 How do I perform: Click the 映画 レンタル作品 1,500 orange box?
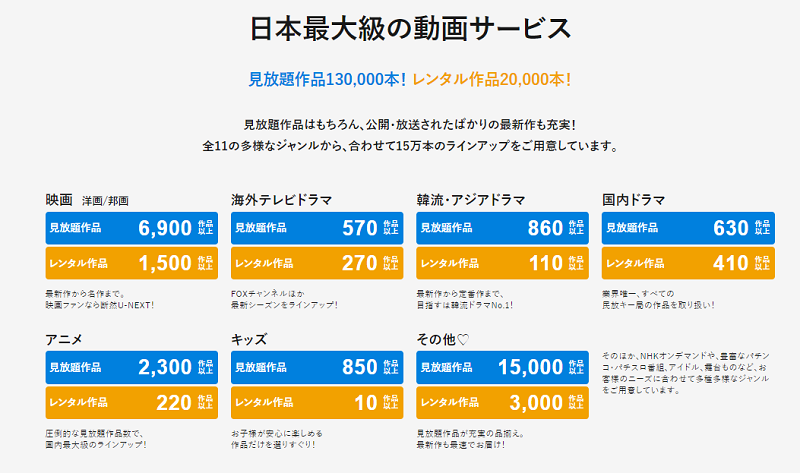pos(132,263)
